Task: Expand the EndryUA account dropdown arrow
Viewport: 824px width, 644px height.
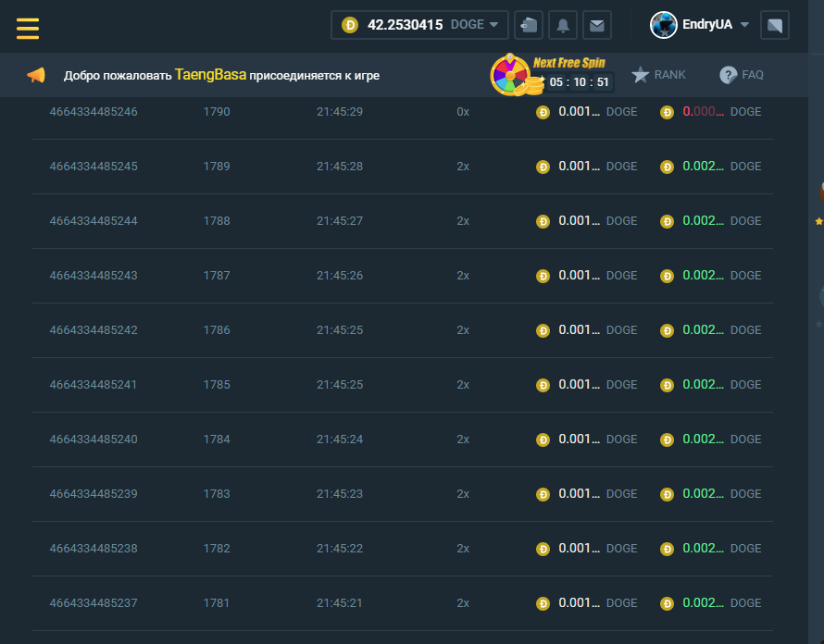Action: click(x=744, y=25)
